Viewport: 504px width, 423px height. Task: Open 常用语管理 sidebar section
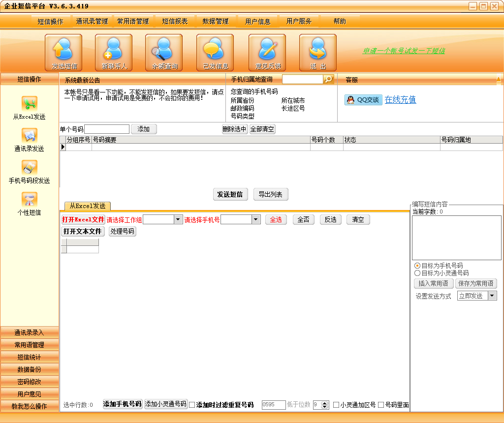tap(30, 345)
